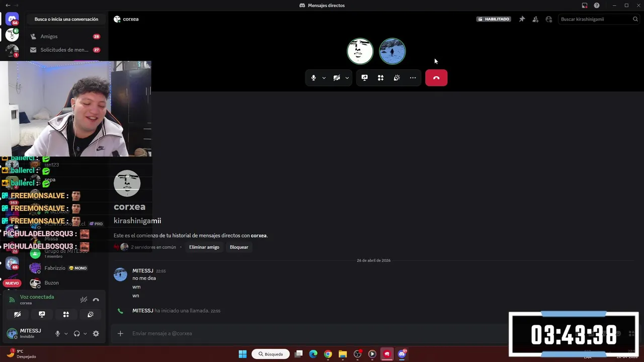
Task: Open activities icon in call controls
Action: tap(381, 78)
